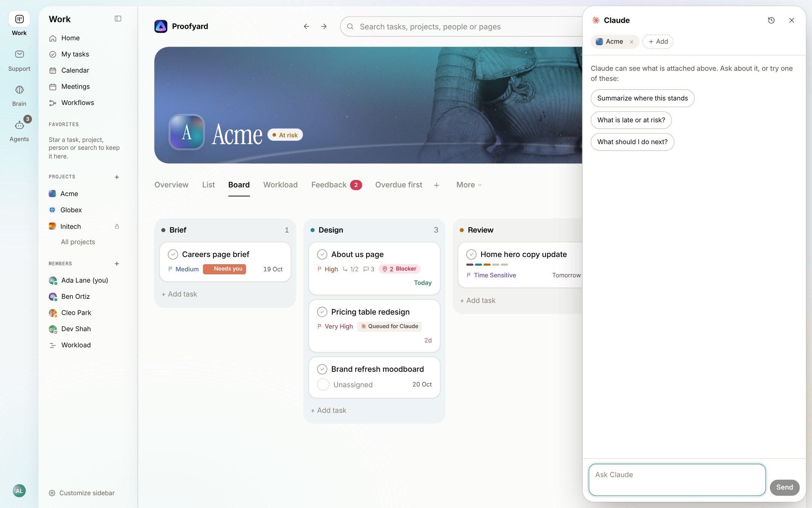
Task: Click What is late or at risk?
Action: (631, 120)
